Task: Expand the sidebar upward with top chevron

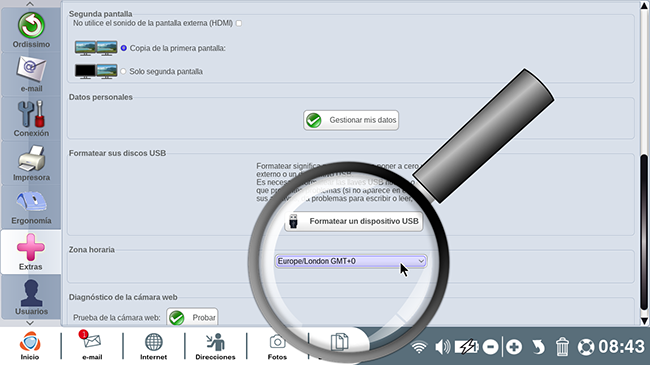Action: point(30,4)
